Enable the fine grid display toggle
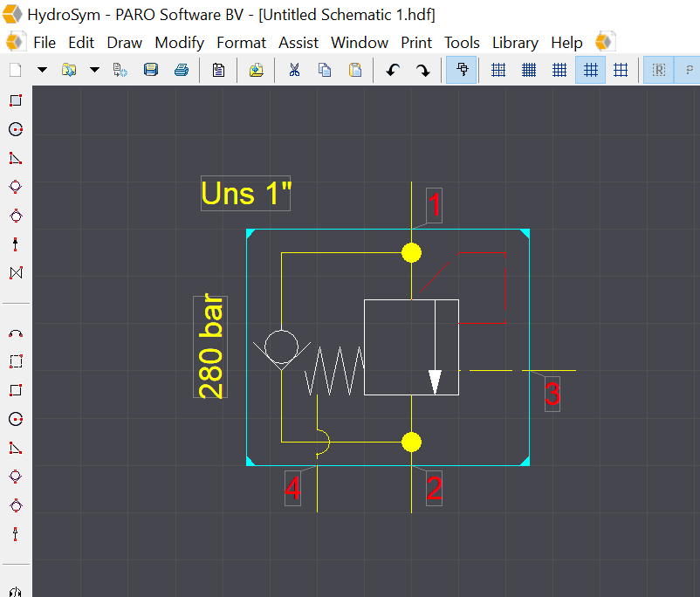 point(529,70)
